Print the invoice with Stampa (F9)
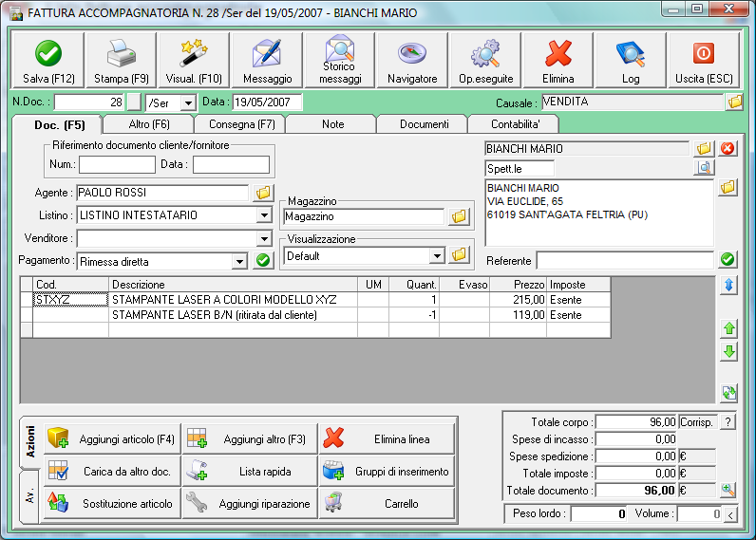 [x=121, y=61]
